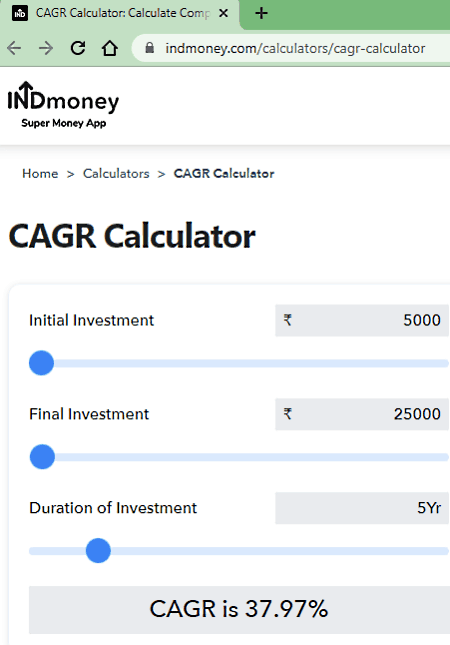Click the CAGR Calculator breadcrumb item

tap(224, 174)
